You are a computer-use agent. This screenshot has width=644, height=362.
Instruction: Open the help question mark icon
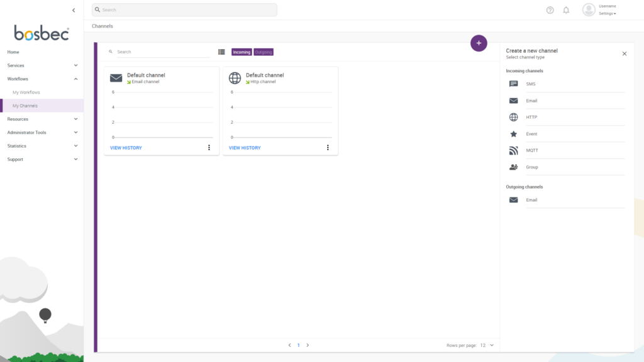550,10
